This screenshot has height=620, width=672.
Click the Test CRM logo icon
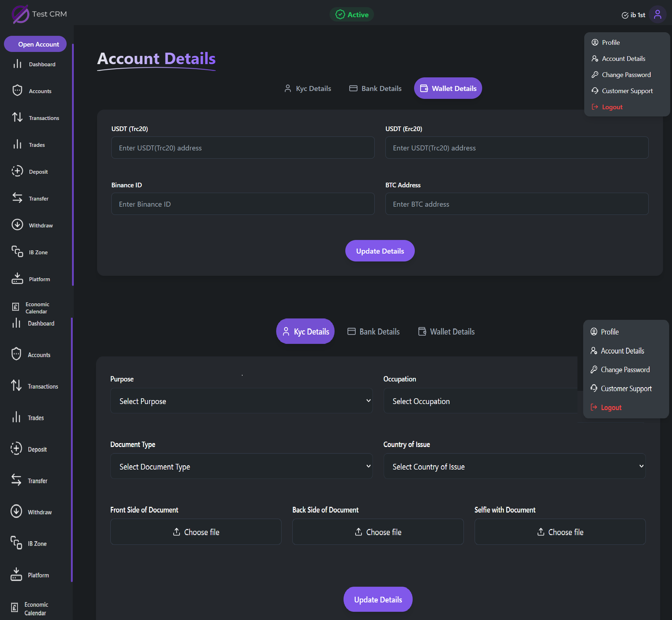coord(20,14)
